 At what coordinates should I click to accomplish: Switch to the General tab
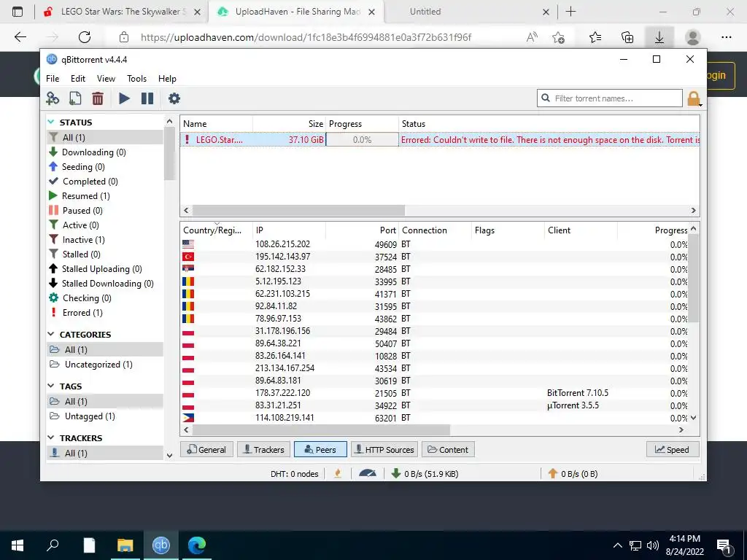tap(206, 449)
